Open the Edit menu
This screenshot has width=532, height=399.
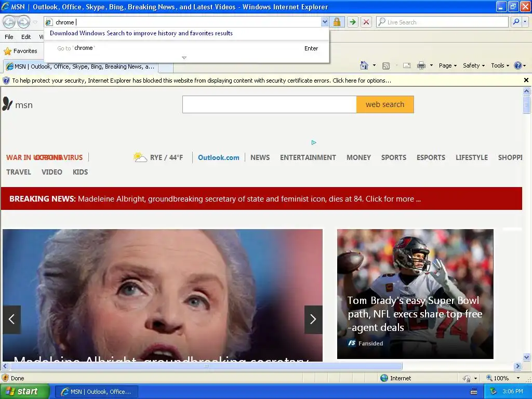(x=26, y=37)
